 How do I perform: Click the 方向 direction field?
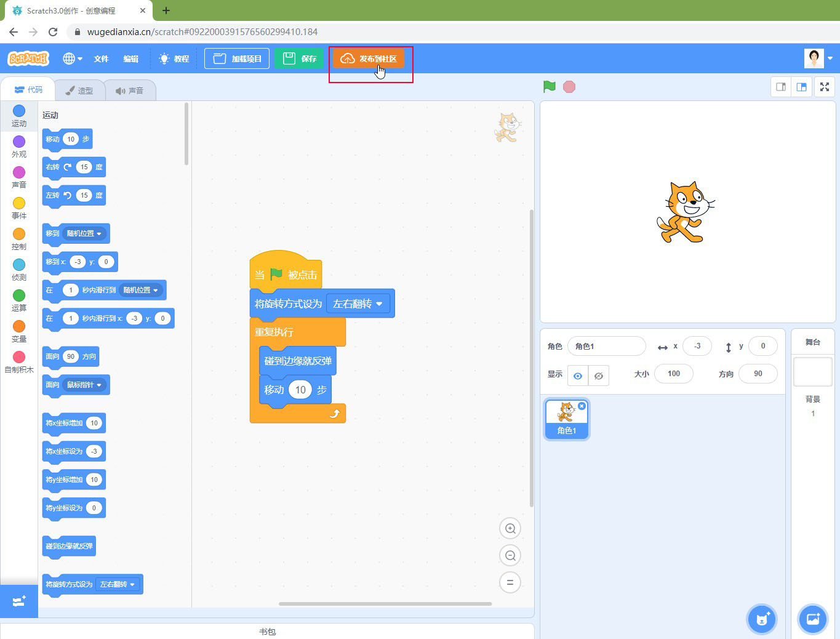coord(758,374)
